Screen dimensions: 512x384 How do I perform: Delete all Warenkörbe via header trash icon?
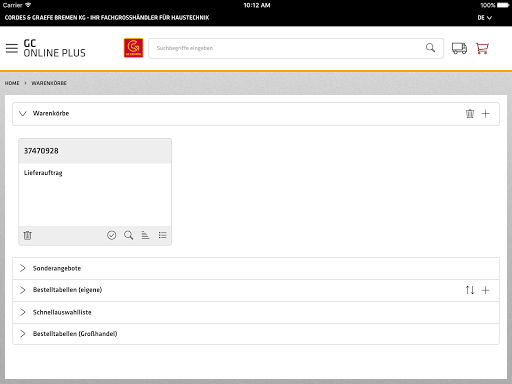[x=470, y=114]
